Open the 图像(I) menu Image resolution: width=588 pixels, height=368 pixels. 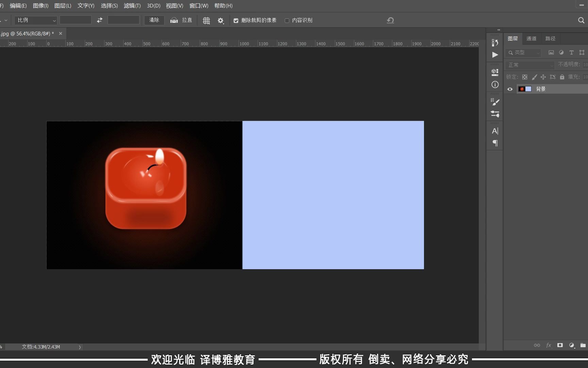pyautogui.click(x=40, y=6)
